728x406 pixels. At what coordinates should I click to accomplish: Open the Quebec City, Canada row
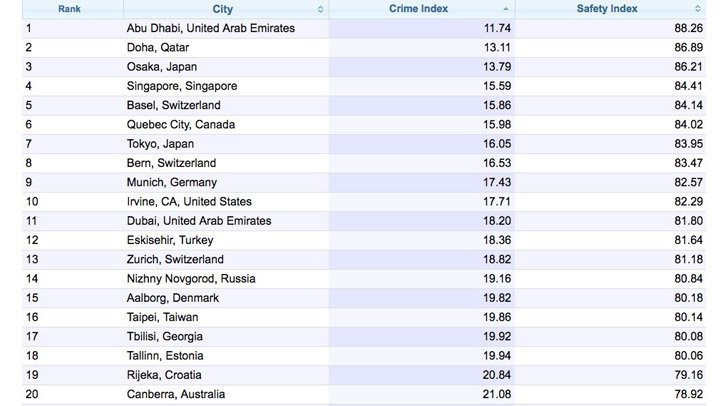tap(364, 124)
